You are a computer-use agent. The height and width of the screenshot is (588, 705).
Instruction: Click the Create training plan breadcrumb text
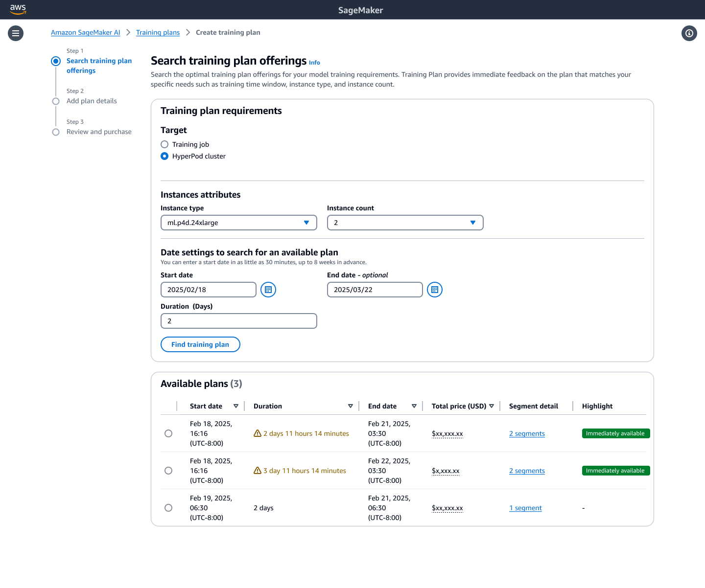click(228, 32)
